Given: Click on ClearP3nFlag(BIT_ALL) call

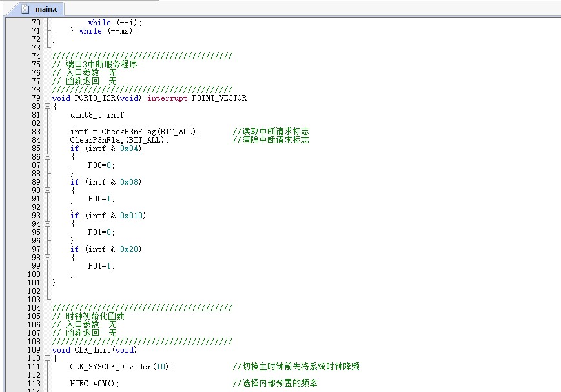Looking at the screenshot, I should coord(117,140).
